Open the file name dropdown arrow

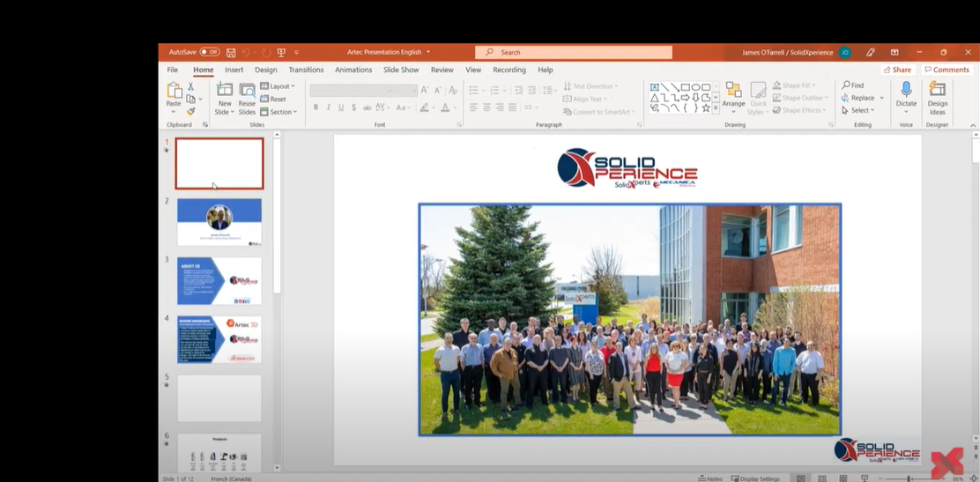(428, 53)
